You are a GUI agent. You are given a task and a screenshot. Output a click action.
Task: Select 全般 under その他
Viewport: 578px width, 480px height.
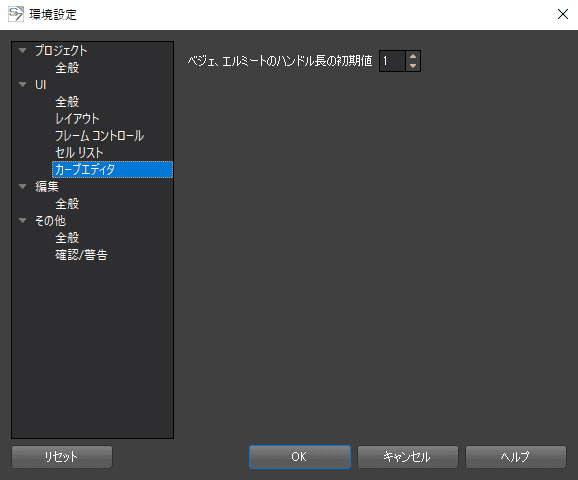coord(67,237)
